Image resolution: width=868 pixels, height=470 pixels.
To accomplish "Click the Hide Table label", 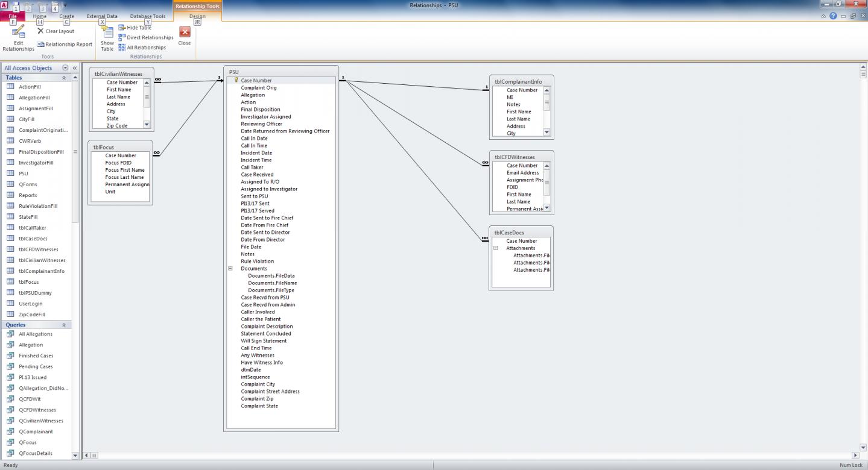I will point(139,28).
